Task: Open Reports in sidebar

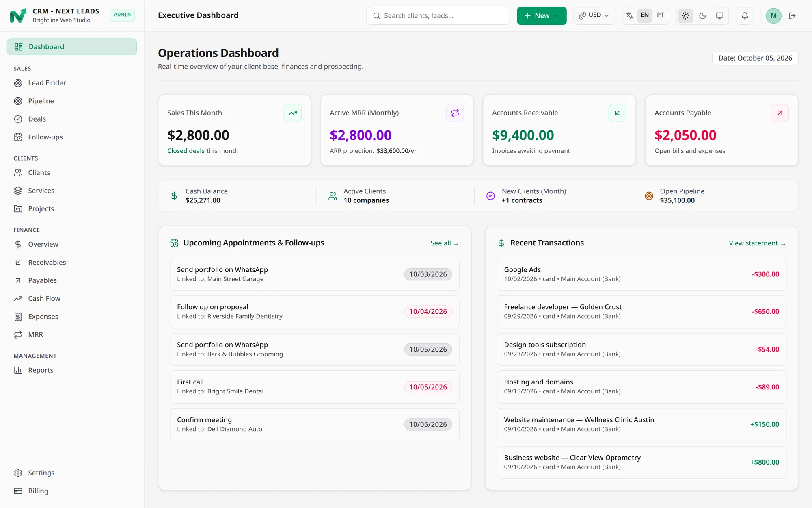Action: click(x=72, y=370)
